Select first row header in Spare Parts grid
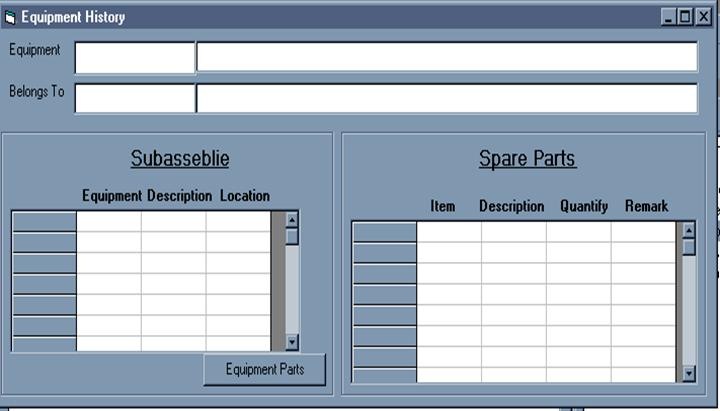Viewport: 720px width, 411px height. pos(385,232)
